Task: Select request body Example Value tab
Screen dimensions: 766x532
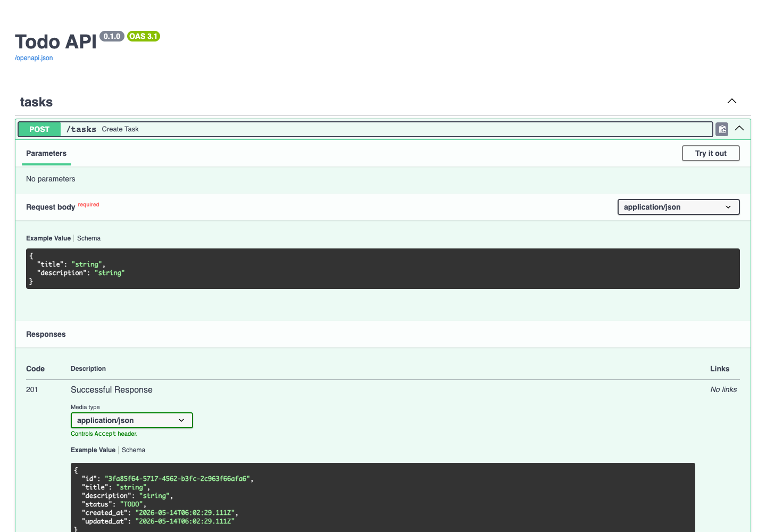Action: click(48, 238)
